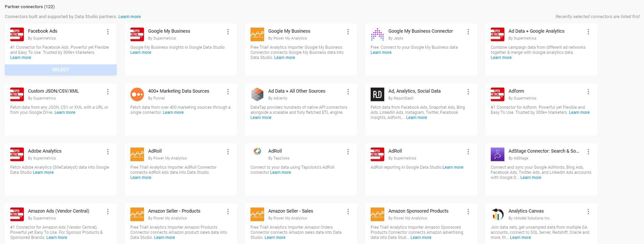The image size is (644, 244).
Task: Open three-dot menu for Analytics Canvas
Action: point(588,212)
